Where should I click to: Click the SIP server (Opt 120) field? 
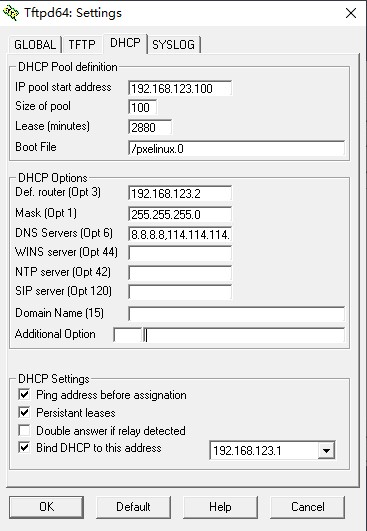coord(180,292)
